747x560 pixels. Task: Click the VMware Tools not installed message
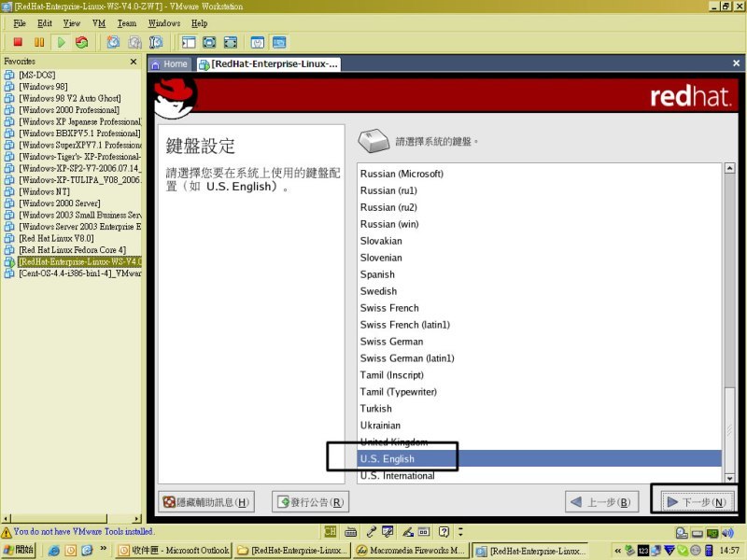tap(83, 531)
